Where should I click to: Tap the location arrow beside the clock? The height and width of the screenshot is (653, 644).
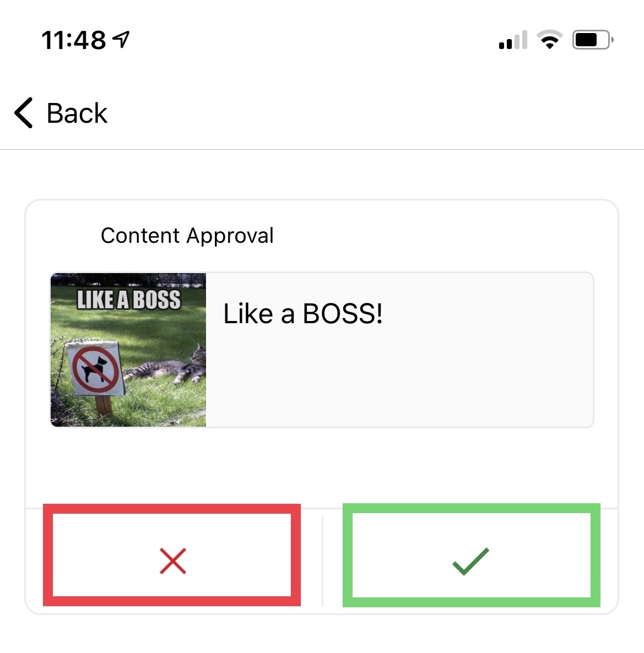point(121,40)
